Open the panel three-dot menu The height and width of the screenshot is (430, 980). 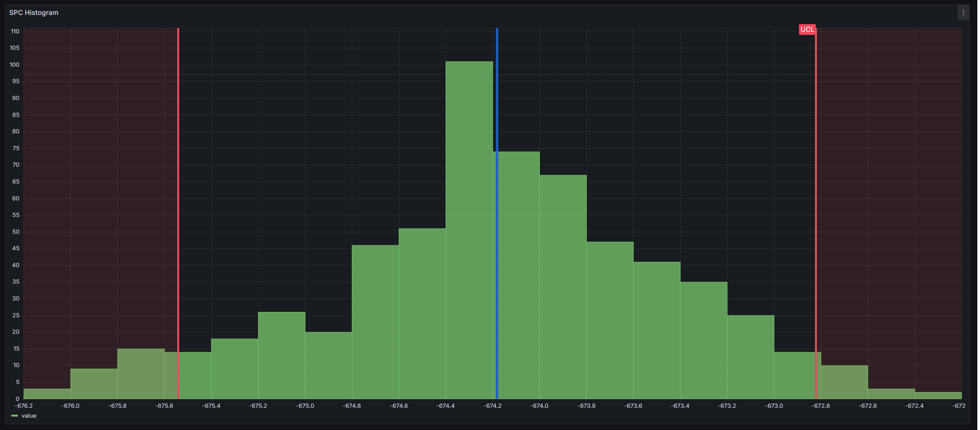[x=963, y=13]
